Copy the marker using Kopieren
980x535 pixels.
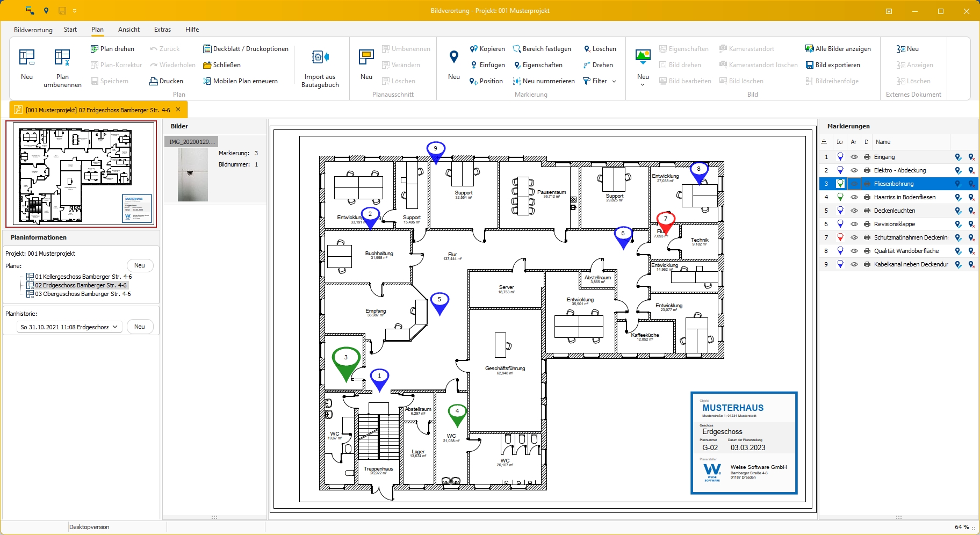(x=487, y=49)
